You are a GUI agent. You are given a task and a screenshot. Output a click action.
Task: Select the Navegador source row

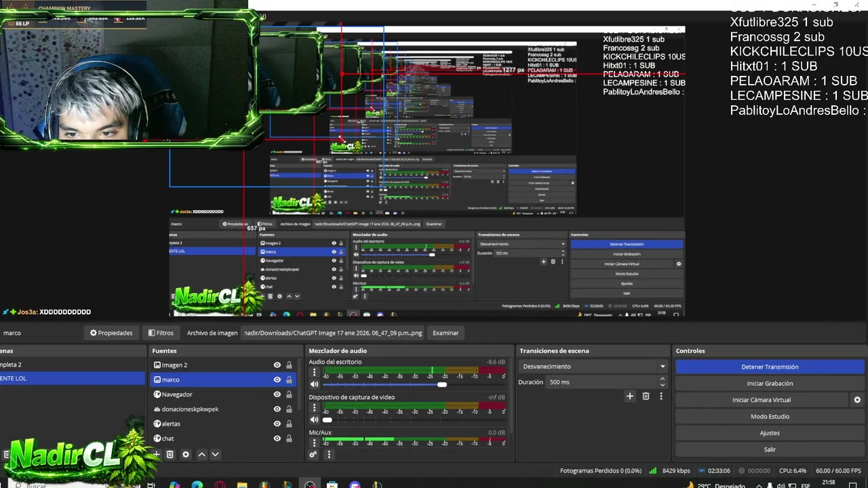(x=222, y=394)
